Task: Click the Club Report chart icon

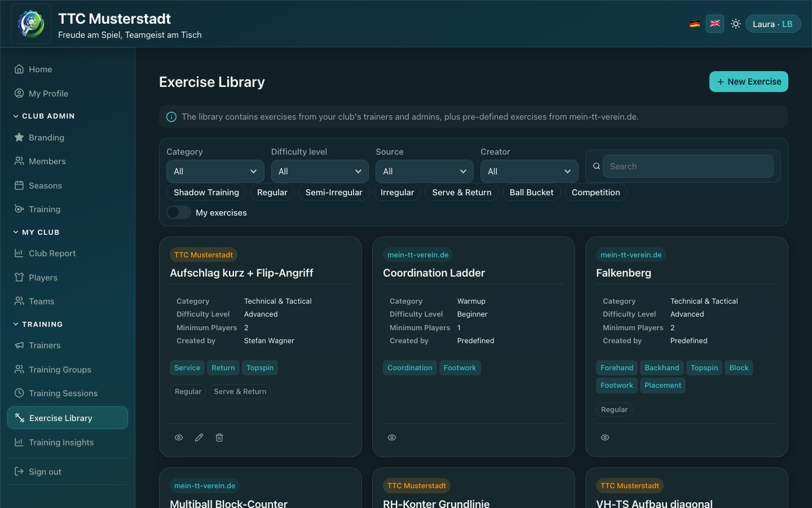Action: point(19,253)
